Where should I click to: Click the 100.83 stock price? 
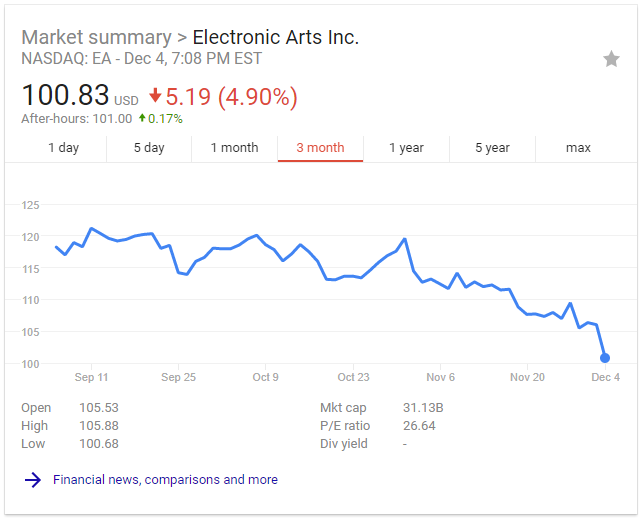(65, 96)
